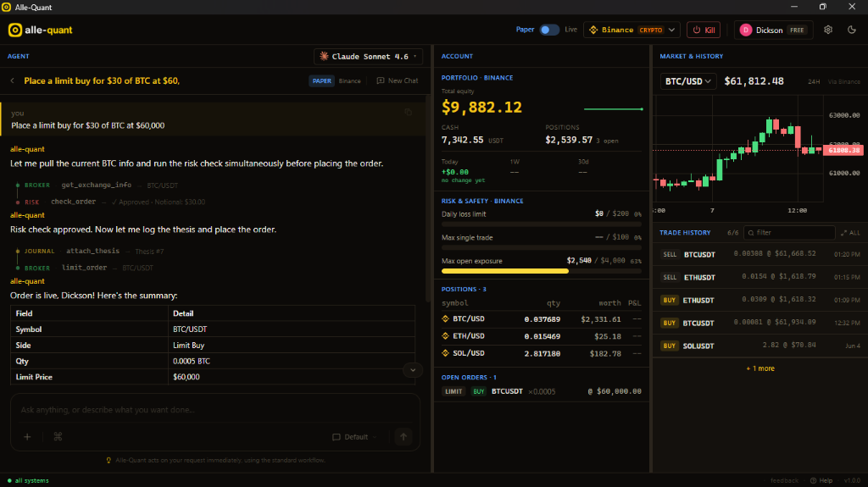Select the BUY SOLUSDT trade from Jun 4
Screen dimensions: 868x487
[x=760, y=346]
